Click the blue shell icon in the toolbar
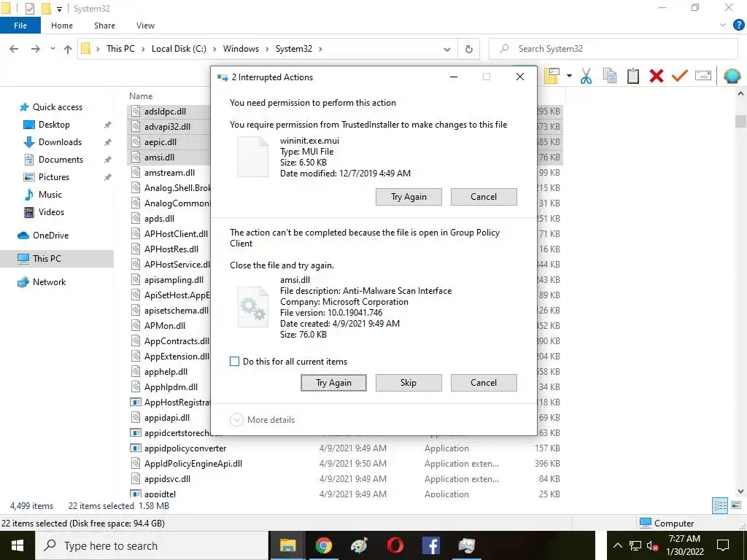The width and height of the screenshot is (747, 560). 732,76
